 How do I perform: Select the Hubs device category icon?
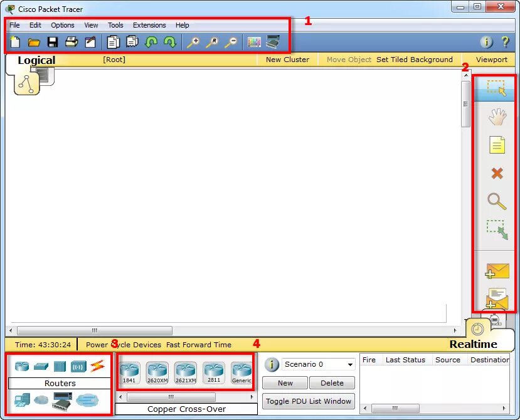(x=60, y=366)
